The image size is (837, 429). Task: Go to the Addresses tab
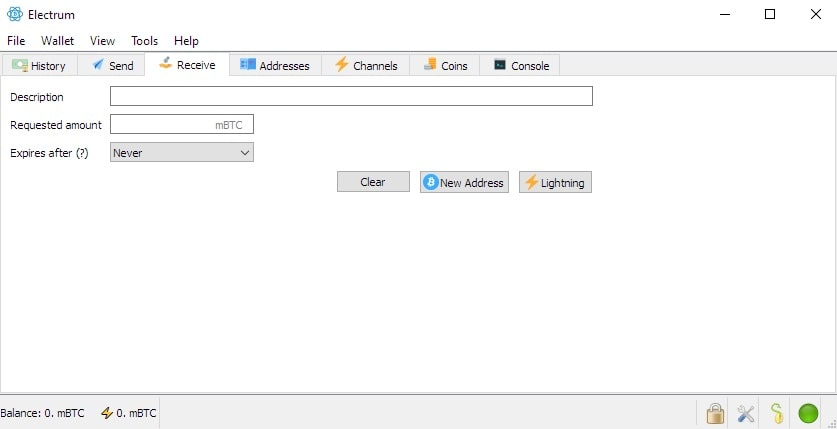pyautogui.click(x=274, y=66)
